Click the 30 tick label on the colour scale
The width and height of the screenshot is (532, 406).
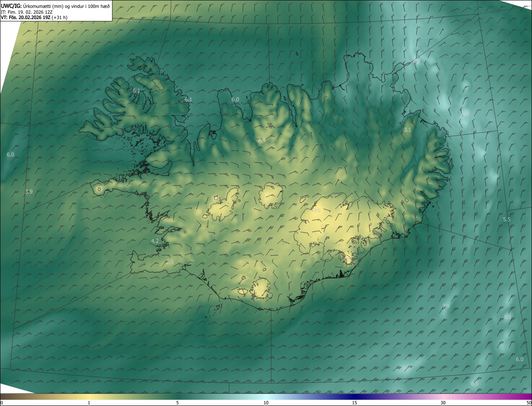point(443,403)
